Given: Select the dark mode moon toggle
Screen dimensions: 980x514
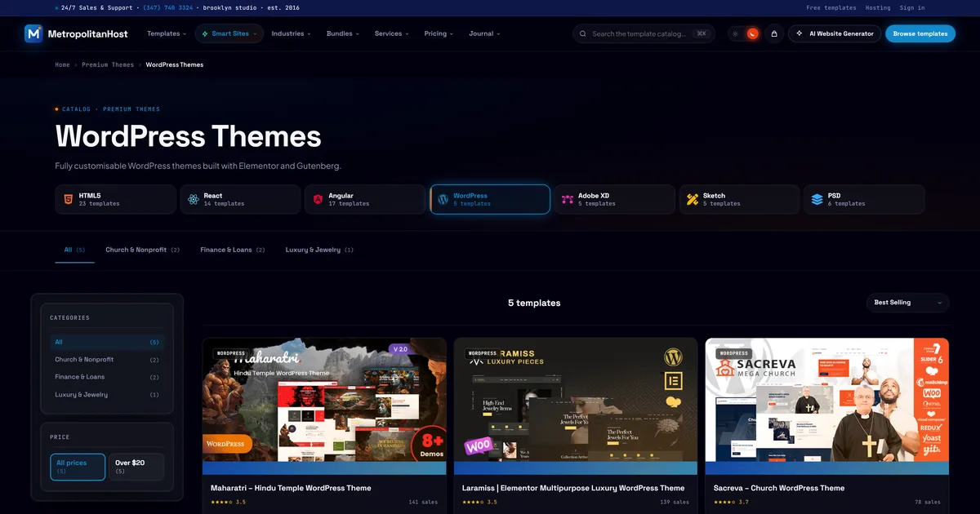Looking at the screenshot, I should pyautogui.click(x=753, y=33).
